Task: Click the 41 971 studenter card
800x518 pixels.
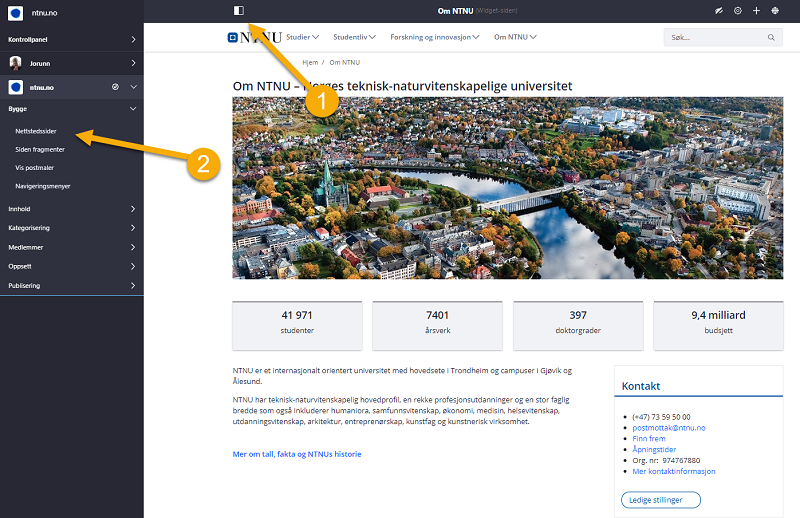Action: coord(297,326)
